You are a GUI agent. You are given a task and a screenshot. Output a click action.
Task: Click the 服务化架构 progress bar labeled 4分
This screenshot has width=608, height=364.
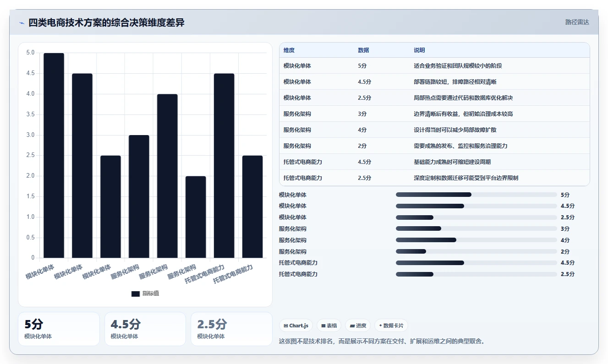pos(477,240)
